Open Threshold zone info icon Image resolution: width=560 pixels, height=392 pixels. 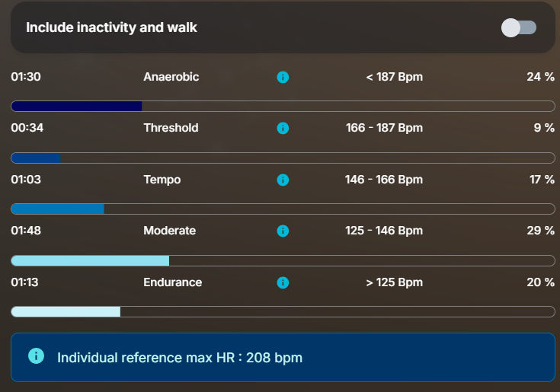pos(283,128)
